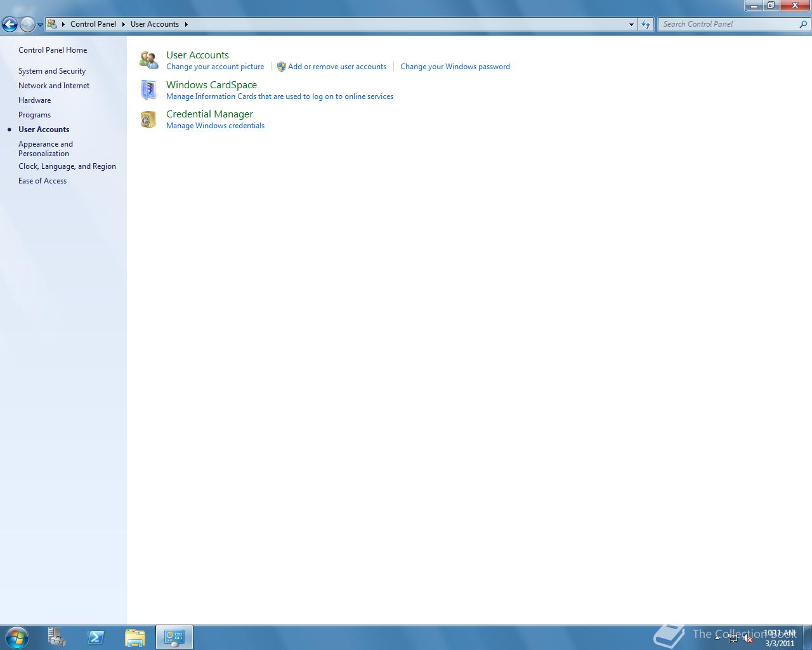
Task: Select User Accounts in the sidebar
Action: click(x=44, y=129)
